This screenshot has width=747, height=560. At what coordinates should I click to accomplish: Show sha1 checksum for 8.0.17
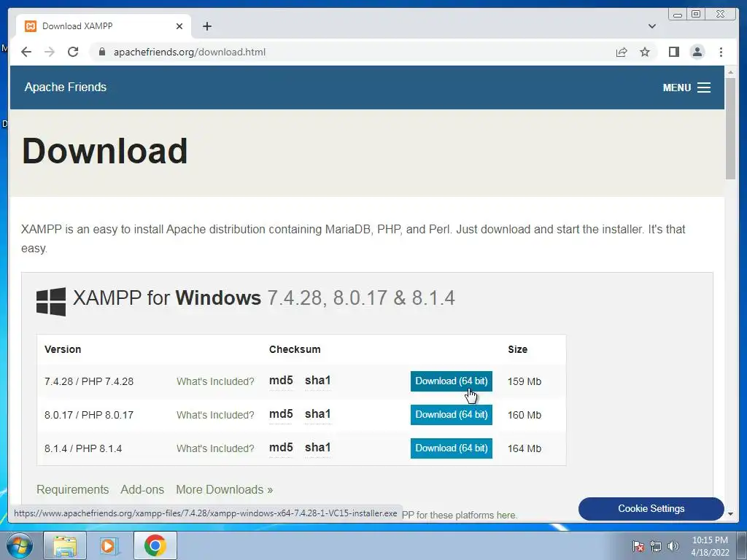318,414
